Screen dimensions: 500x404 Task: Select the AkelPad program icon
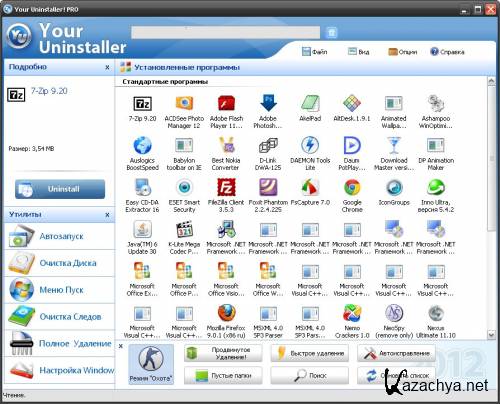point(310,103)
